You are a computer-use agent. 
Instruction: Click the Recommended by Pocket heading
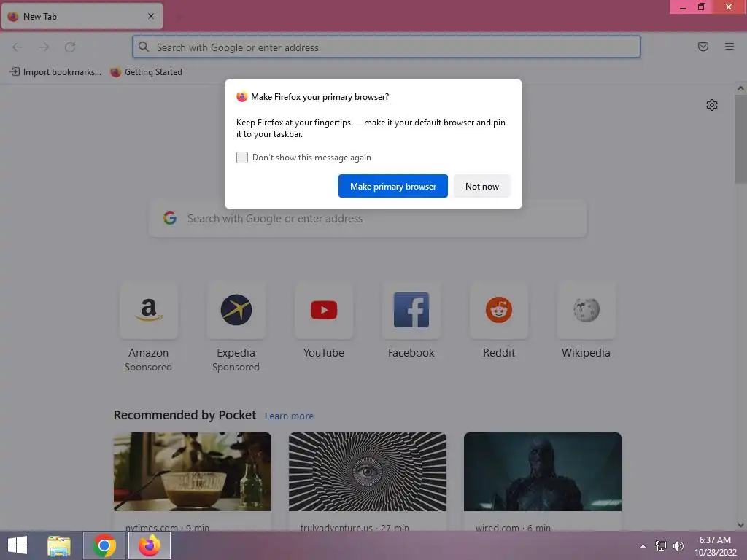[x=185, y=415]
